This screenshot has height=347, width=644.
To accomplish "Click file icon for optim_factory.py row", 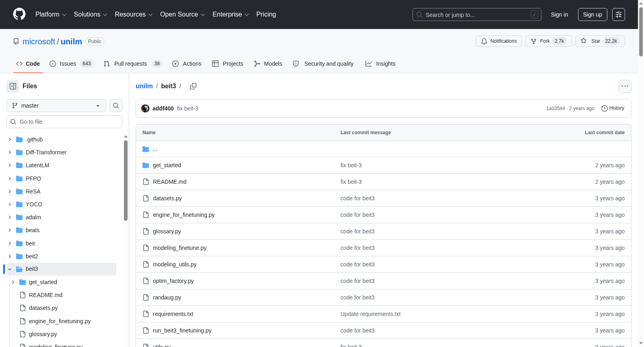I will coord(146,281).
